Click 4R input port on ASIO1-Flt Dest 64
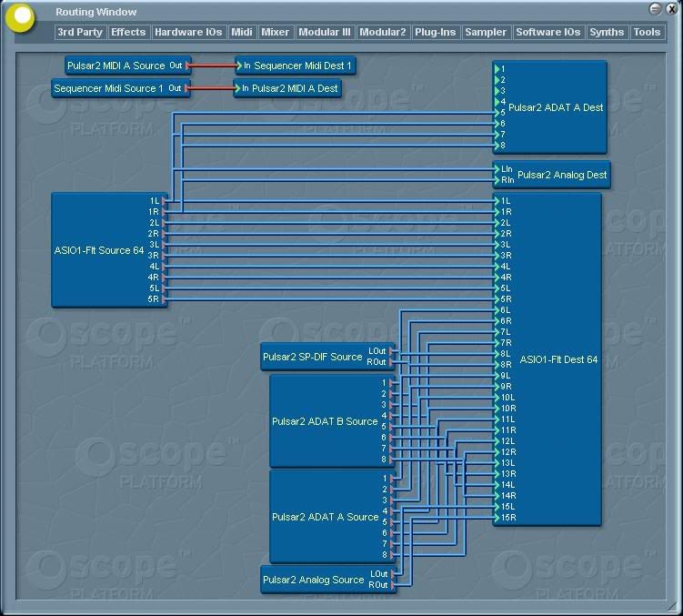Screen dimensions: 683x616 point(497,278)
